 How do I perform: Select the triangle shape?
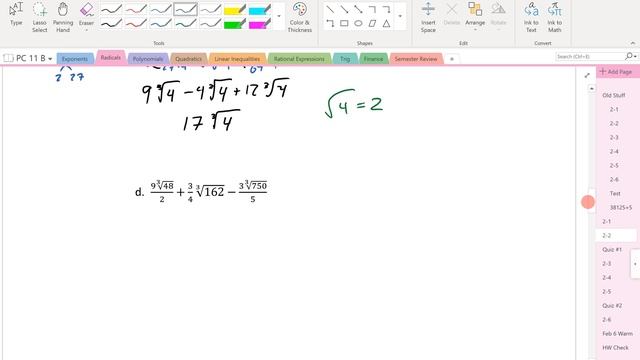tap(386, 23)
